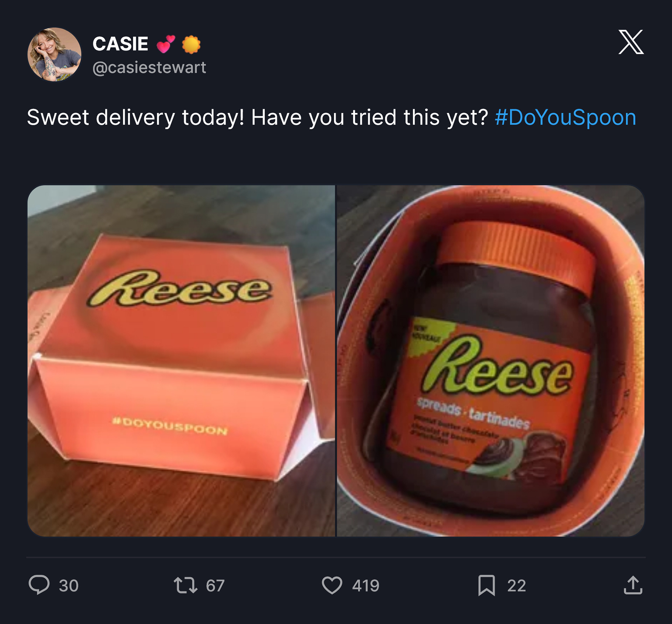This screenshot has height=624, width=672.
Task: Open the right photo of the Reese spreads jar
Action: point(490,361)
